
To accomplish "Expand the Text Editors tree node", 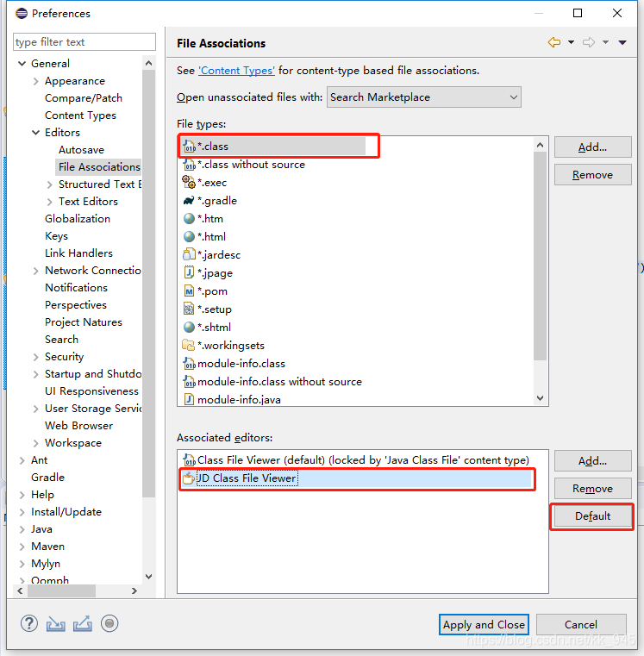I will (x=49, y=202).
